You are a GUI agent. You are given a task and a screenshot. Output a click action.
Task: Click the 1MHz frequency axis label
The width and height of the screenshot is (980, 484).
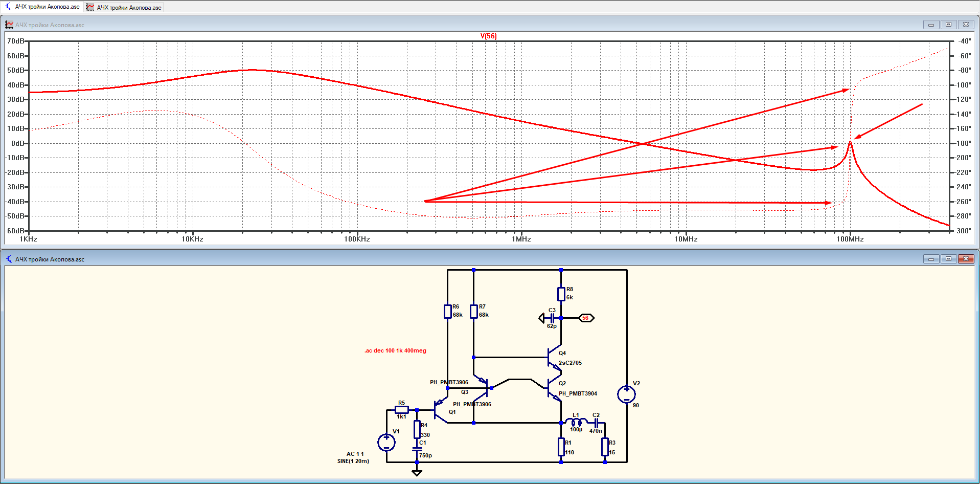(521, 239)
